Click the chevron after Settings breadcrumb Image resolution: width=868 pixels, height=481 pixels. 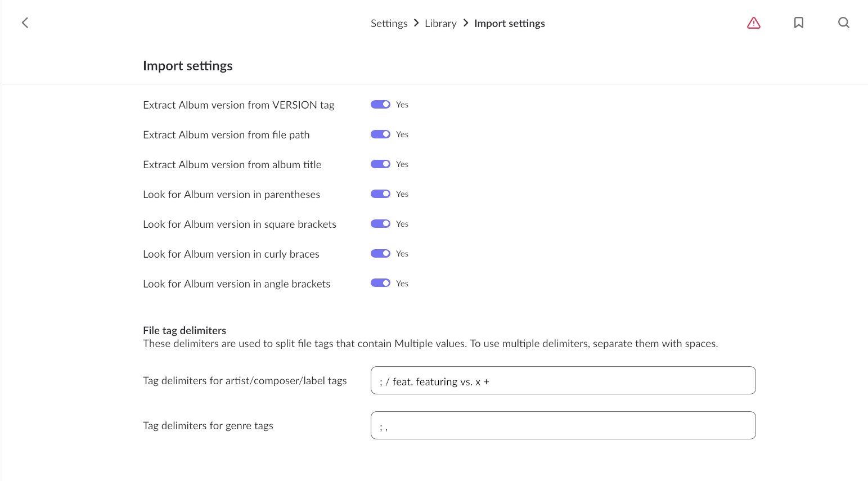416,23
